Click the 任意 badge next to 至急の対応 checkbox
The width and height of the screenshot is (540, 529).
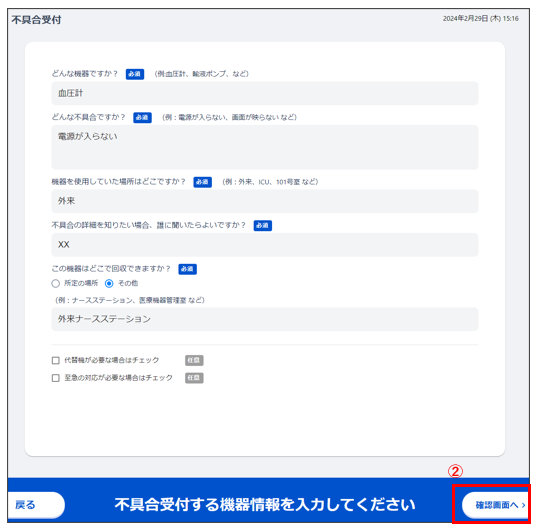[x=194, y=378]
